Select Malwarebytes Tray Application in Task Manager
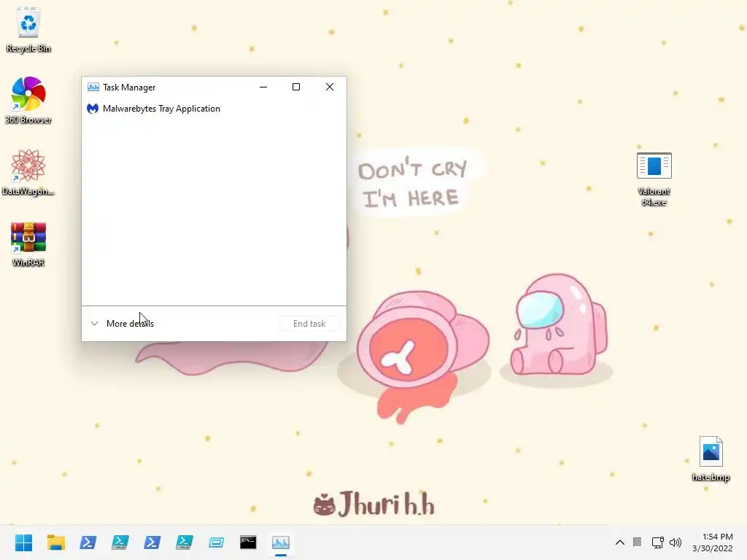 tap(214, 109)
